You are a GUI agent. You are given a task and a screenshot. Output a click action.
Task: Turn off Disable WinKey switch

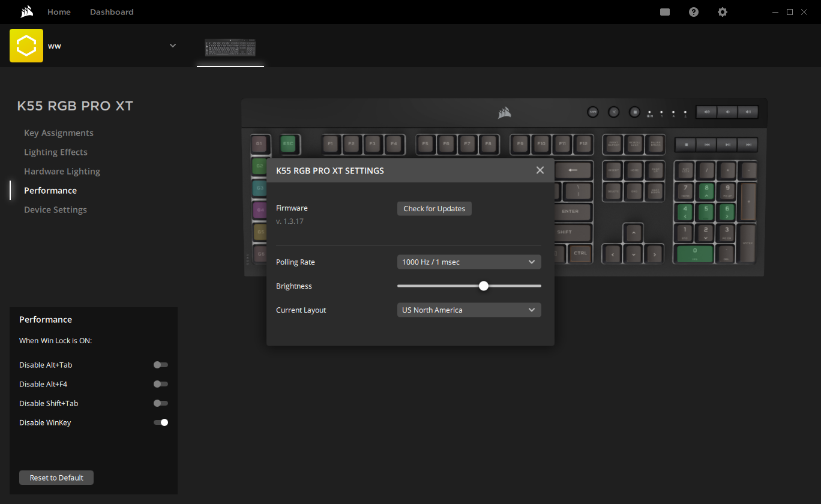161,422
